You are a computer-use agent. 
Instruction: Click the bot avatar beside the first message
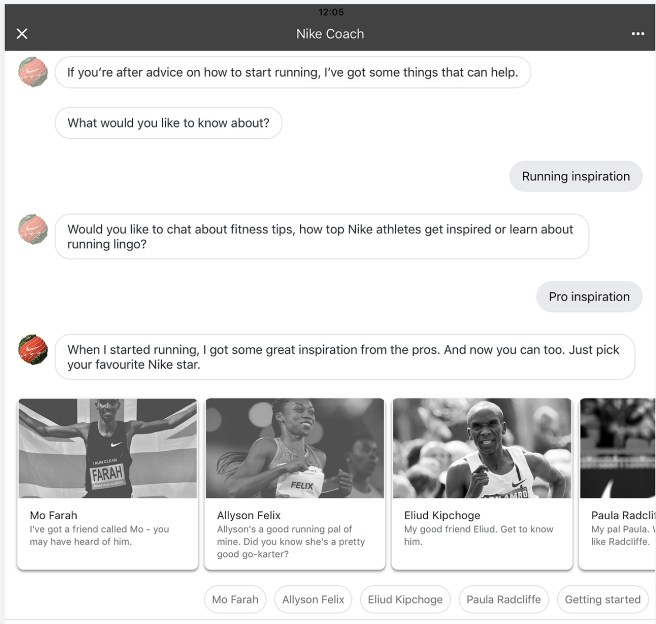(33, 72)
